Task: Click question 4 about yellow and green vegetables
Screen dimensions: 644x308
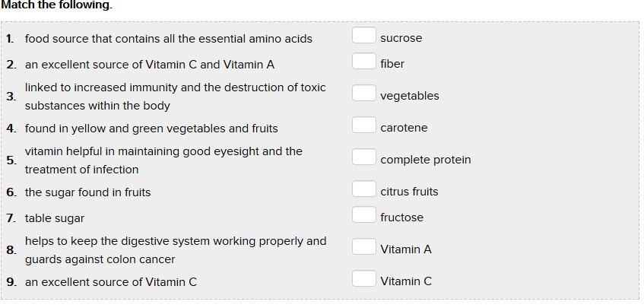Action: pyautogui.click(x=151, y=129)
